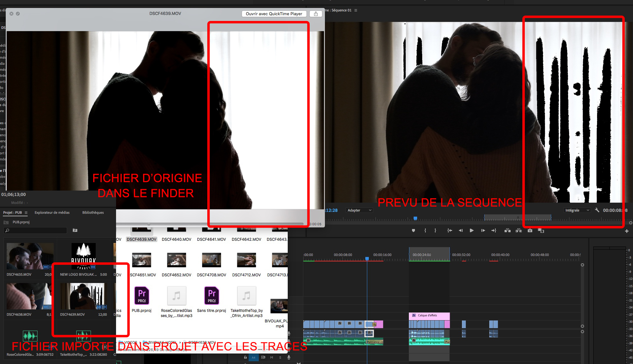Select the NEW LOGO BIVOUAK thumbnail

coord(83,256)
